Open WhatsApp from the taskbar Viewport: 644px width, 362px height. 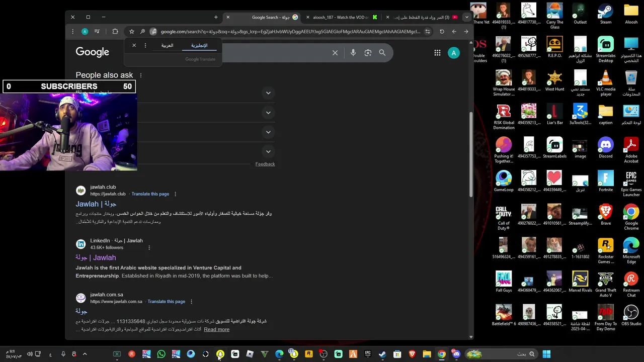point(161,354)
